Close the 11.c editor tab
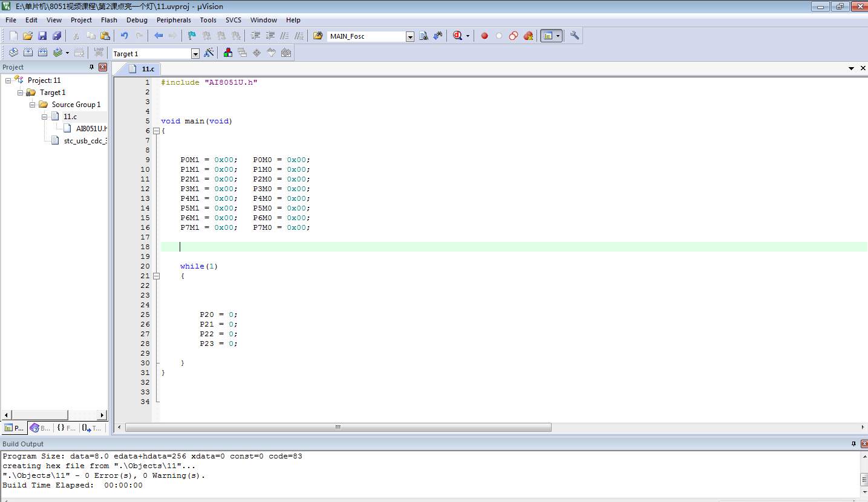 [862, 69]
